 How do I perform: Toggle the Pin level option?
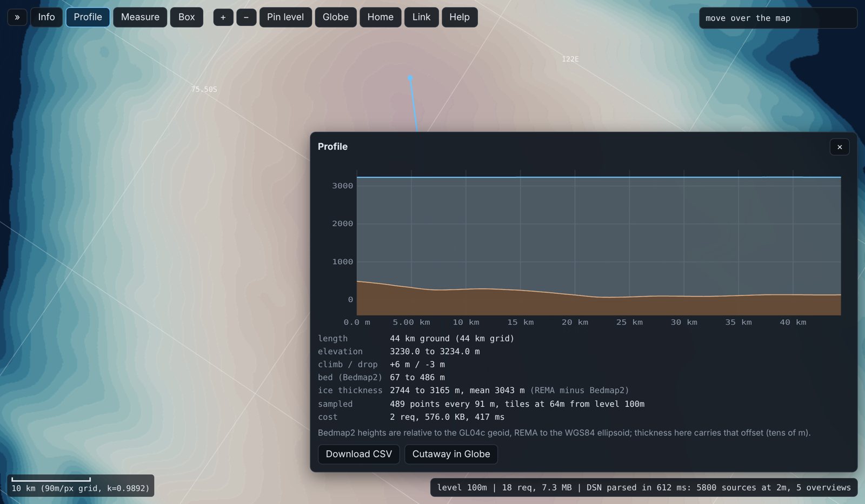(x=285, y=17)
